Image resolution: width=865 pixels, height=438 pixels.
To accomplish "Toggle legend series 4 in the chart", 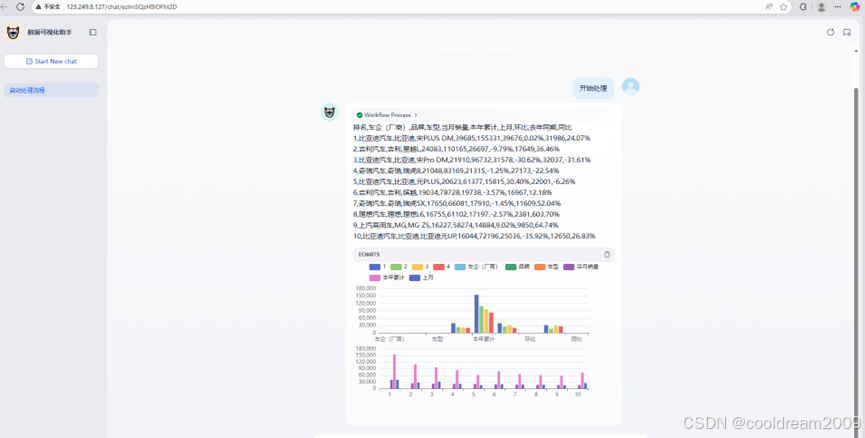I will 441,266.
